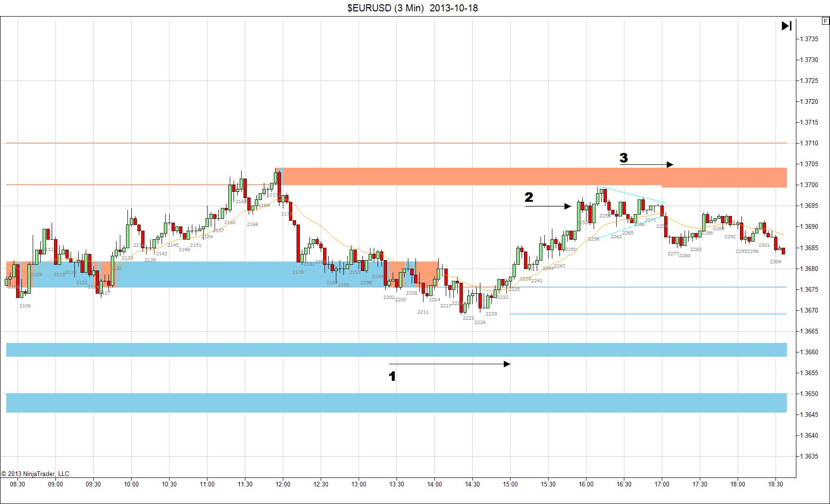Image resolution: width=830 pixels, height=504 pixels.
Task: Click the 17:30 time axis label
Action: 700,484
